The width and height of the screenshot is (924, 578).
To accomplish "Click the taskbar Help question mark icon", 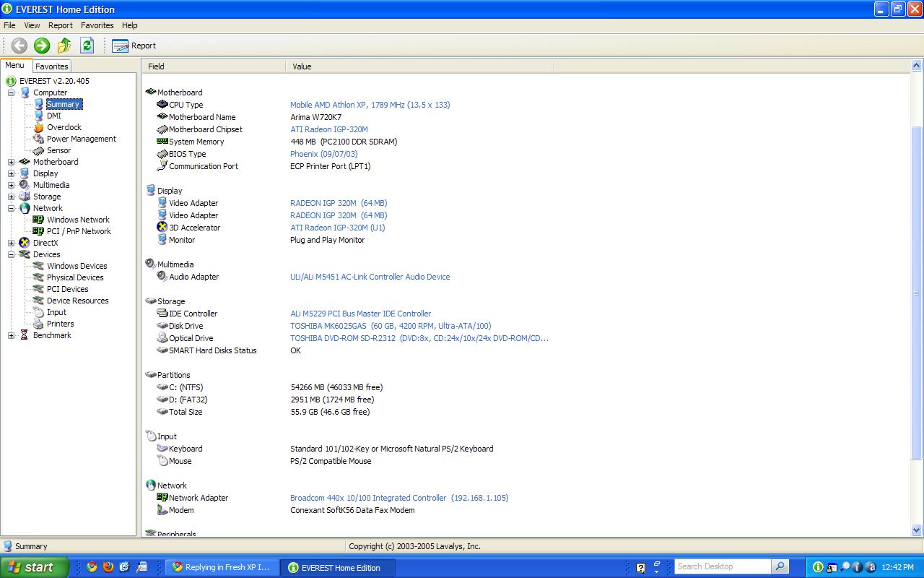I will point(640,568).
